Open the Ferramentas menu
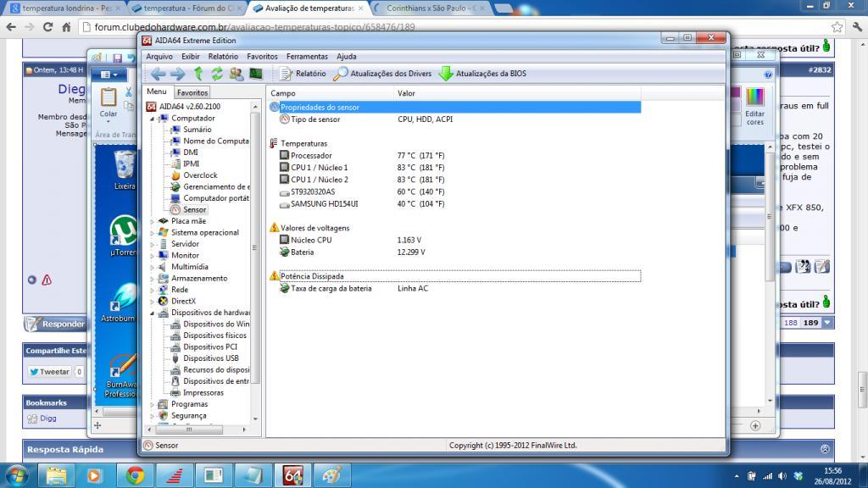Screen dimensions: 868x488 point(307,57)
